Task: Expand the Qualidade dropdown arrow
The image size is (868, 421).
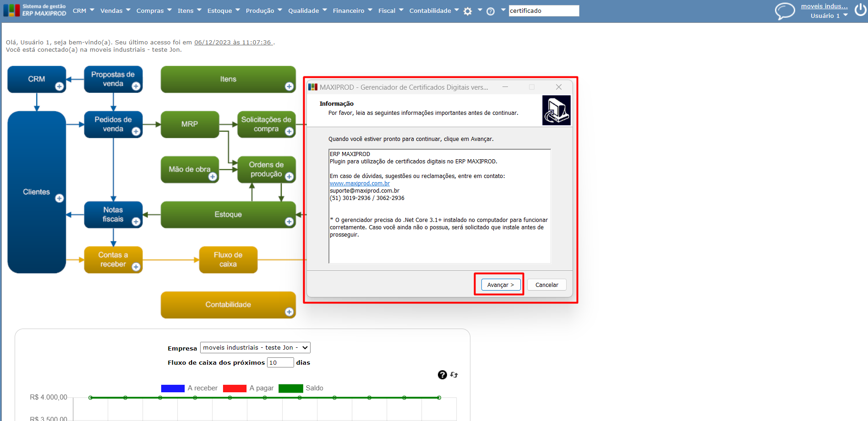Action: 325,10
